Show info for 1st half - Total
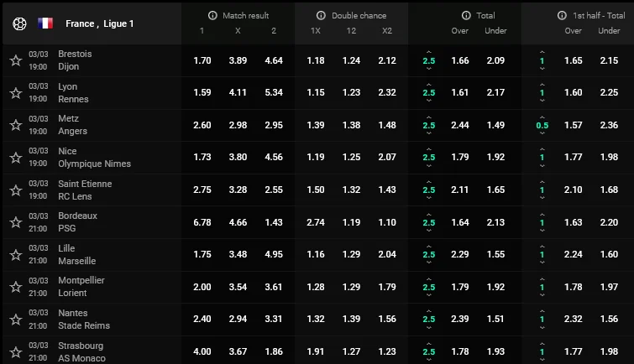The width and height of the screenshot is (634, 364). click(x=562, y=16)
